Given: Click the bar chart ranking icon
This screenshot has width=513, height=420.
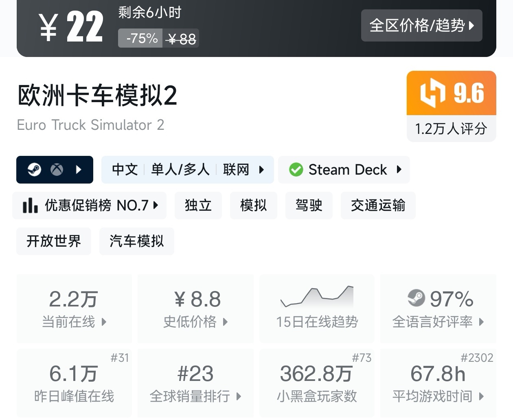Looking at the screenshot, I should (x=30, y=206).
